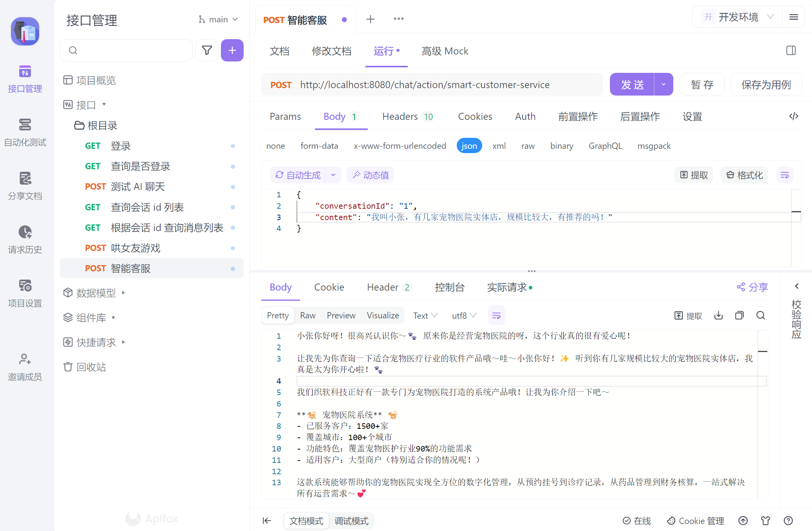Download the response body

point(718,316)
